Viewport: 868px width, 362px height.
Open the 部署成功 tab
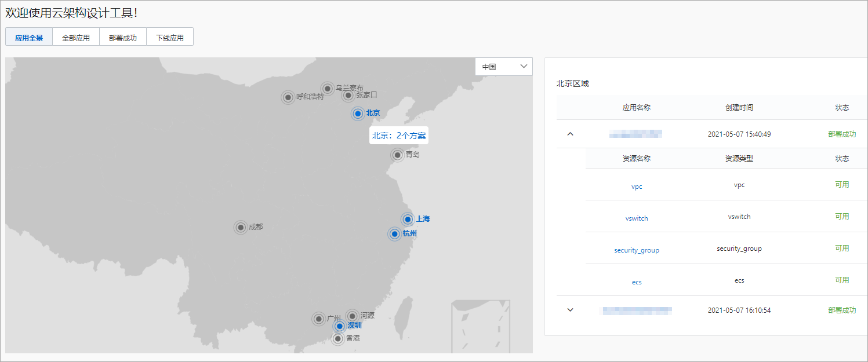click(123, 37)
